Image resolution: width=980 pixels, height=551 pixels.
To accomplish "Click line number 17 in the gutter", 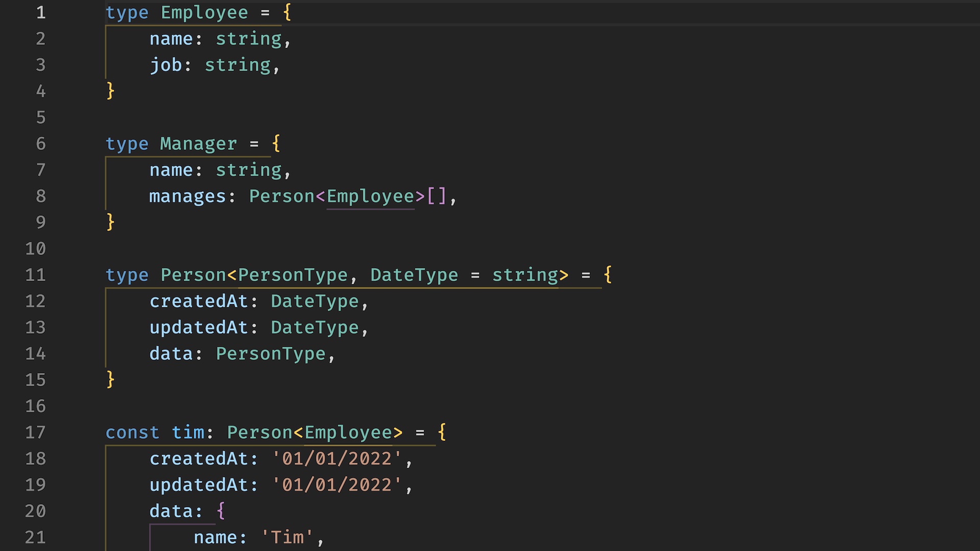I will coord(35,432).
